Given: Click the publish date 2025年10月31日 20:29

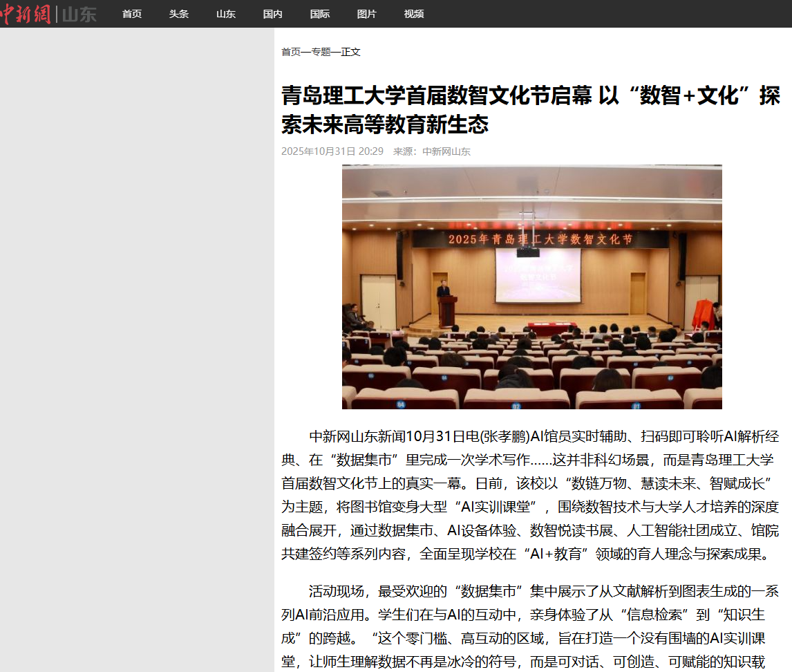Looking at the screenshot, I should click(332, 151).
